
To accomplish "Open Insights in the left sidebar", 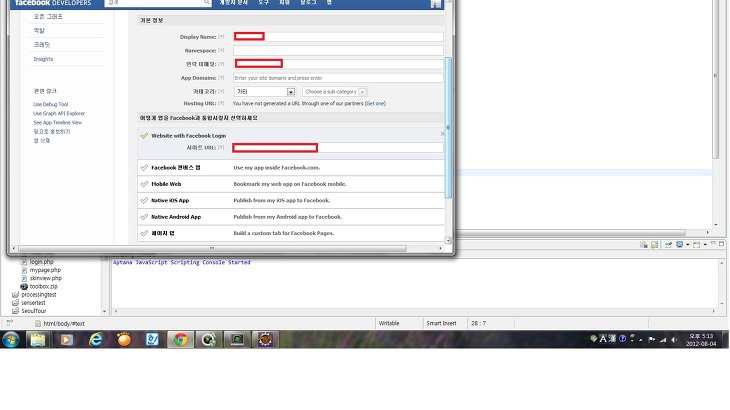I will pos(43,59).
